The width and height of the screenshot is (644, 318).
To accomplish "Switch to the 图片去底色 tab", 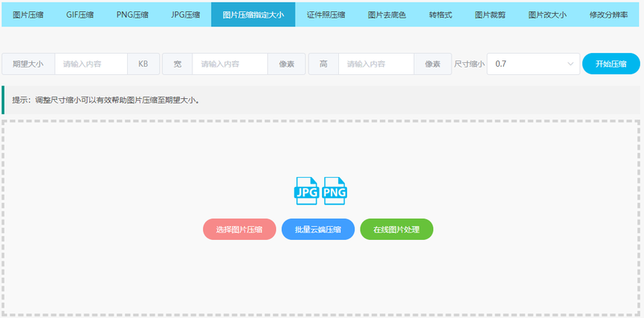I will 387,15.
